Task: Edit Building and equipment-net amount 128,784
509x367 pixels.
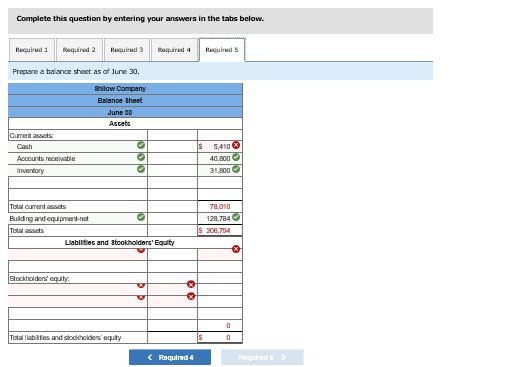Action: (220, 219)
